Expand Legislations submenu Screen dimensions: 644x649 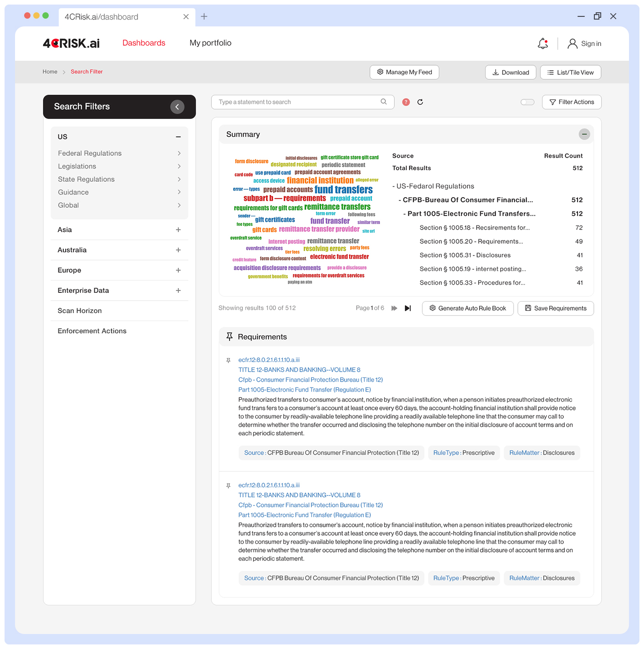pos(179,166)
